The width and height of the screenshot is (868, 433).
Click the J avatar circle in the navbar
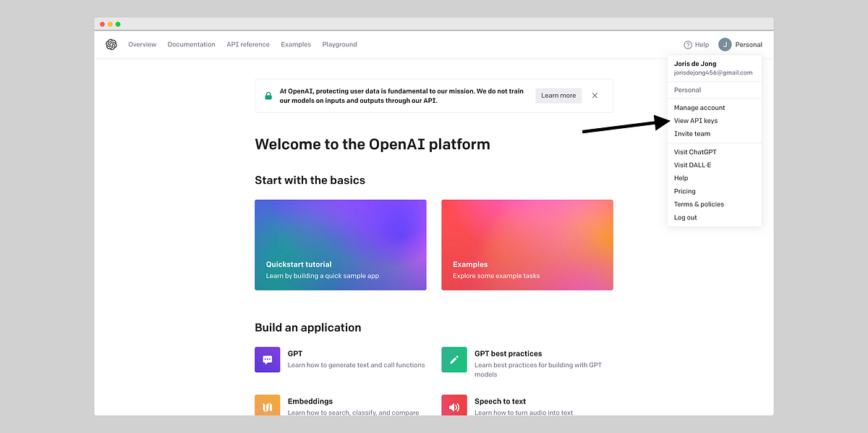[x=725, y=44]
